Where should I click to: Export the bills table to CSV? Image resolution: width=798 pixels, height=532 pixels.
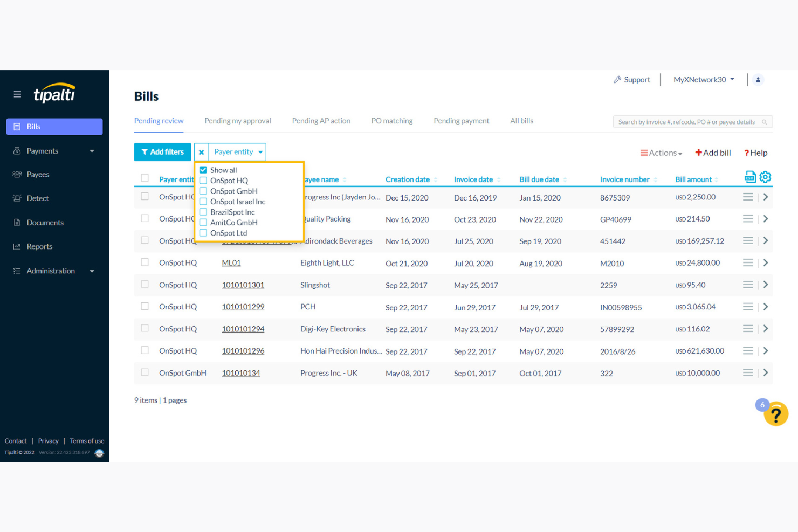coord(750,177)
